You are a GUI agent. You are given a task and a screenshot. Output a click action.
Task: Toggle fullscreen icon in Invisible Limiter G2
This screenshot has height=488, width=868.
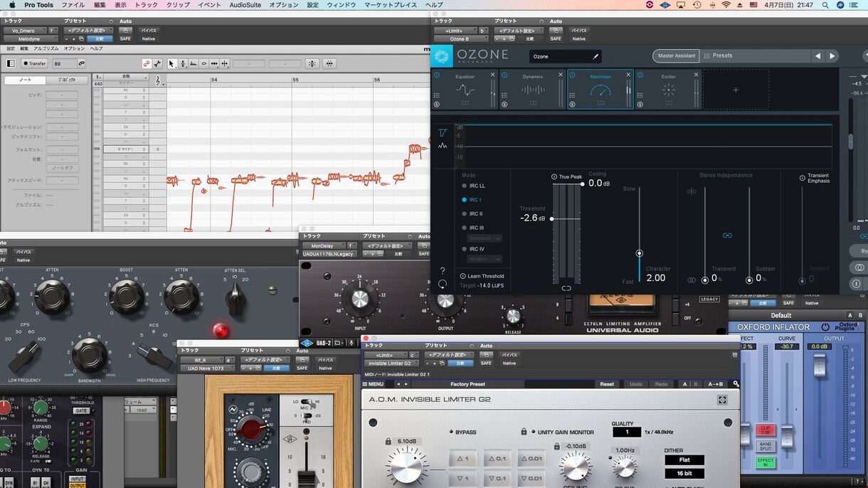(722, 400)
